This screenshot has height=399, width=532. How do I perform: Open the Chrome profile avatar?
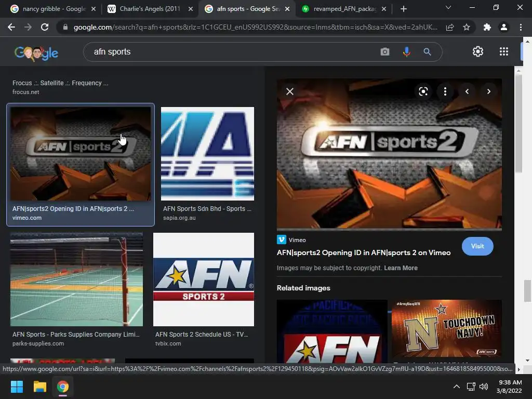[x=504, y=27]
